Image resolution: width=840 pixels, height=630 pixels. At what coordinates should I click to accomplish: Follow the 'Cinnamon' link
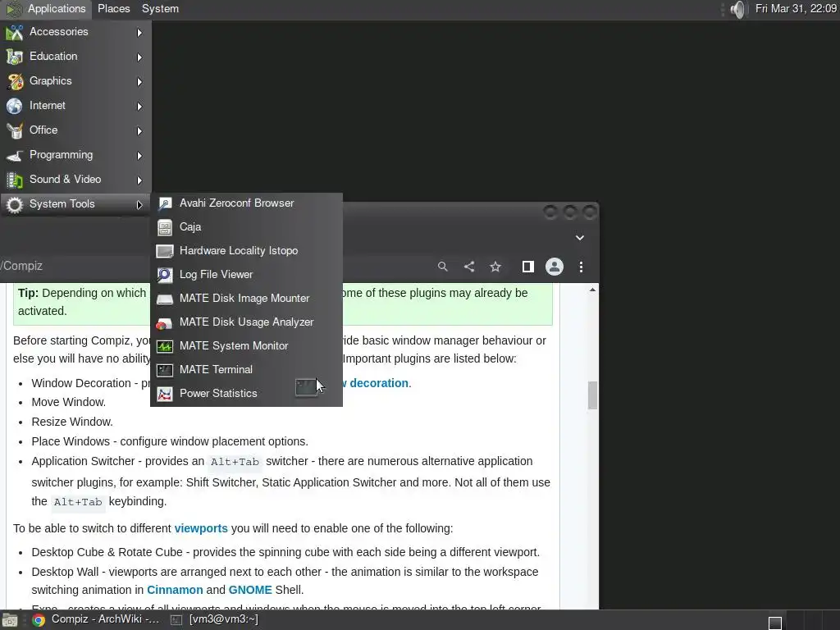[x=175, y=591]
